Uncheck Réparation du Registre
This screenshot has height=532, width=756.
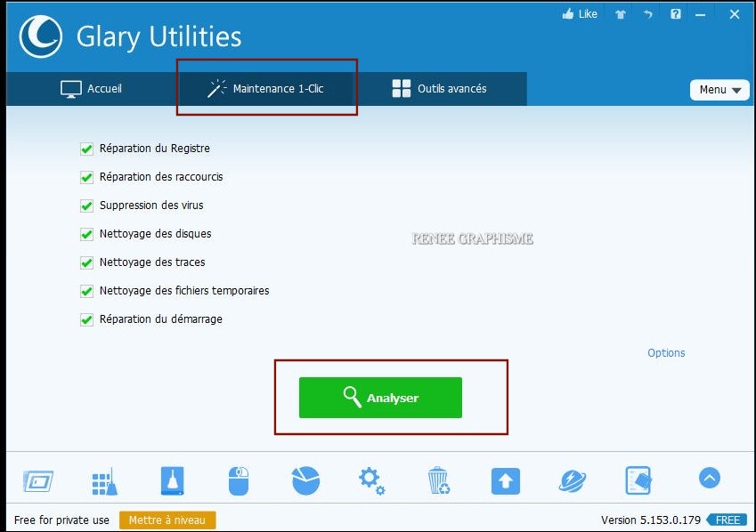coord(86,149)
